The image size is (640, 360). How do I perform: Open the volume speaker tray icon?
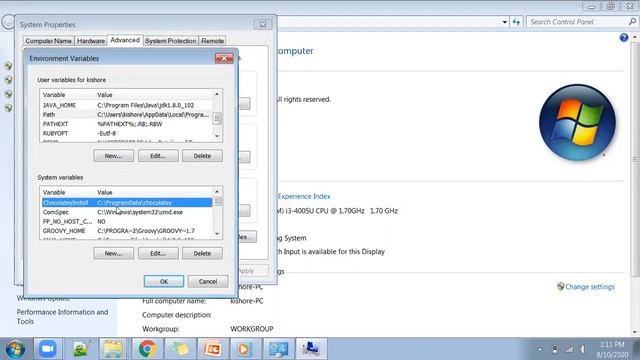583,349
